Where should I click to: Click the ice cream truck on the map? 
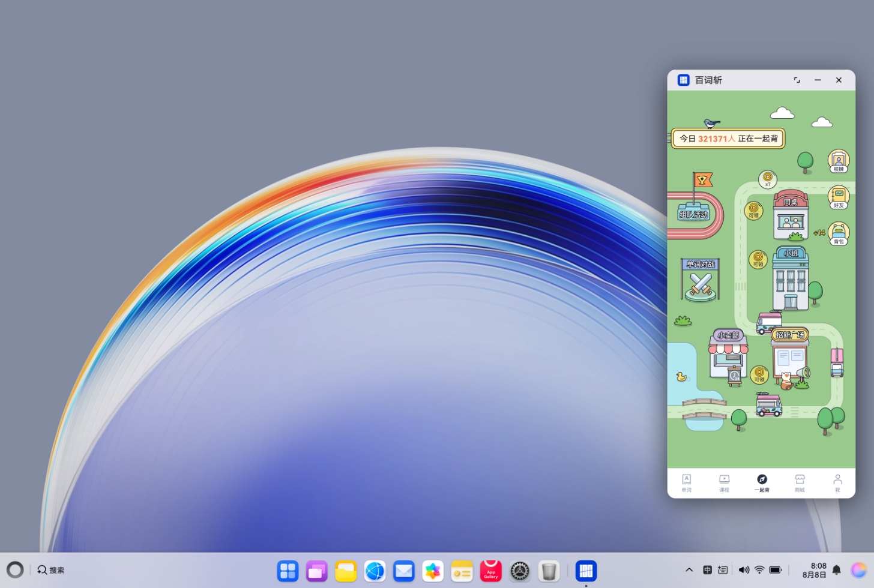[767, 405]
